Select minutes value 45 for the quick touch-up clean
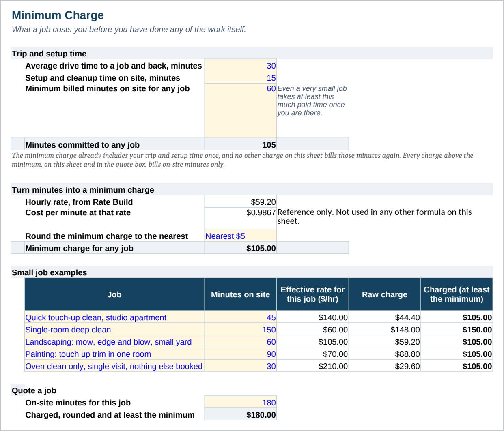504x431 pixels. click(x=241, y=317)
